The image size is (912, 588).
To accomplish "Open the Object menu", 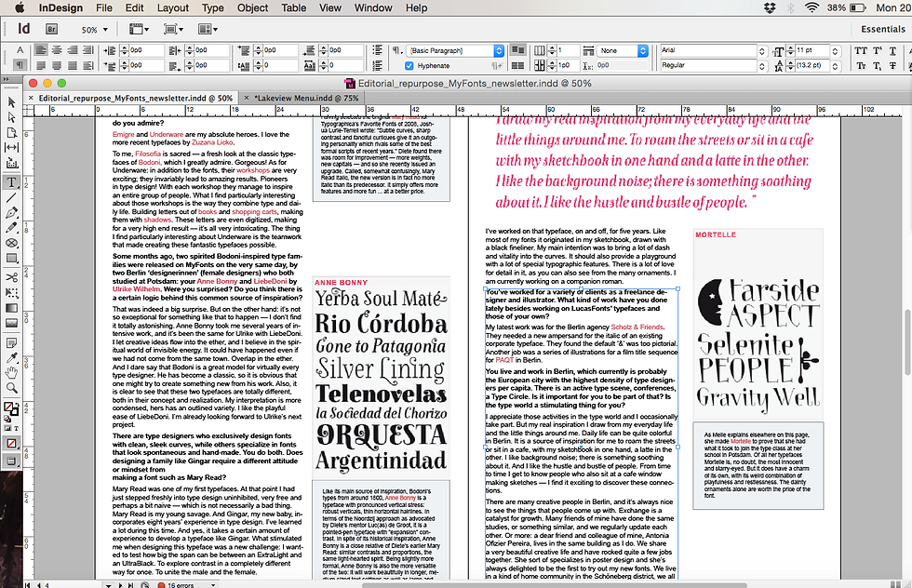I will 252,7.
